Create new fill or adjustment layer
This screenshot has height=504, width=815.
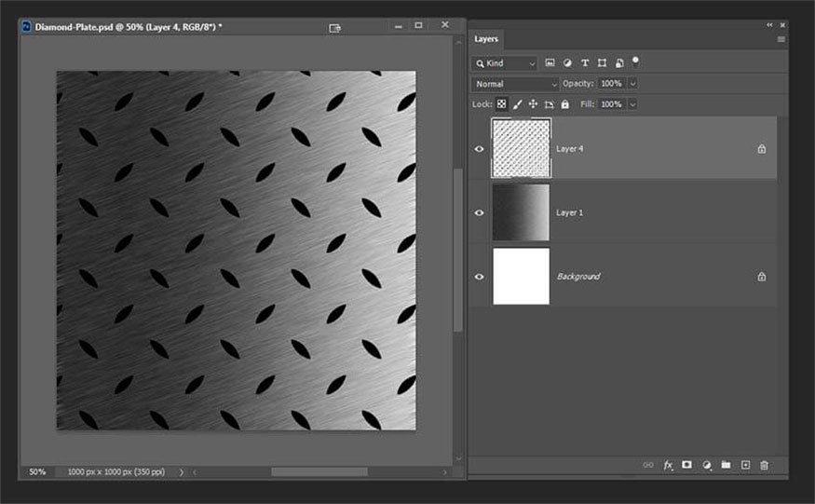click(x=706, y=465)
